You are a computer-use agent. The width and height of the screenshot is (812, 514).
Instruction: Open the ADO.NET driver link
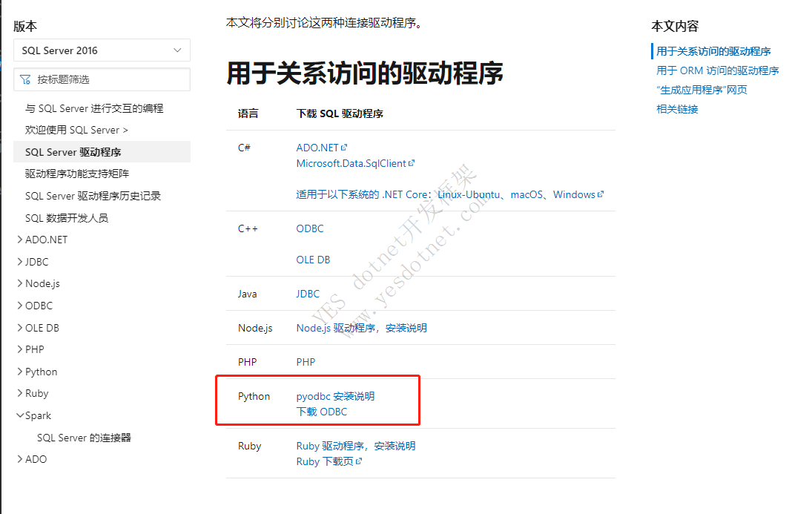[x=317, y=148]
